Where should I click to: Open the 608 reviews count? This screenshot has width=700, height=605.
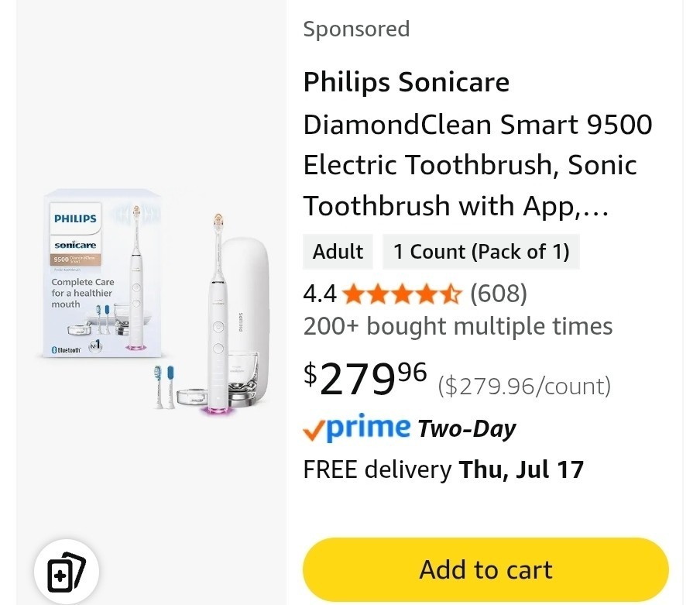click(x=499, y=294)
